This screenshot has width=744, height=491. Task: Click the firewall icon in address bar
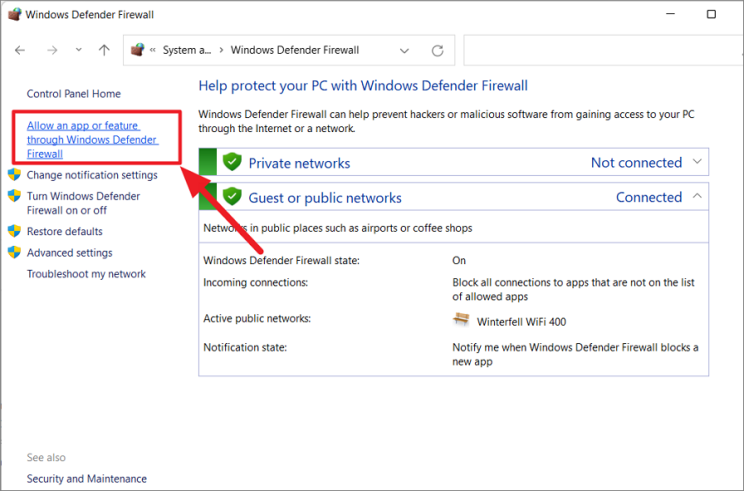tap(138, 49)
